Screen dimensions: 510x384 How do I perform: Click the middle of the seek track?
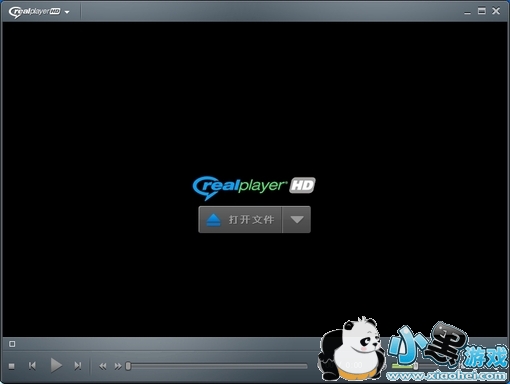tap(217, 366)
